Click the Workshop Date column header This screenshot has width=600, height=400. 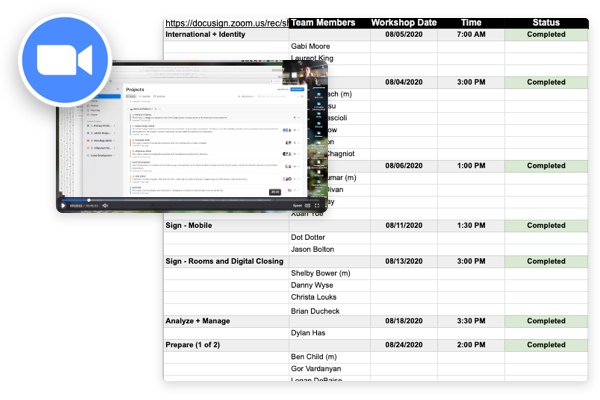[404, 21]
